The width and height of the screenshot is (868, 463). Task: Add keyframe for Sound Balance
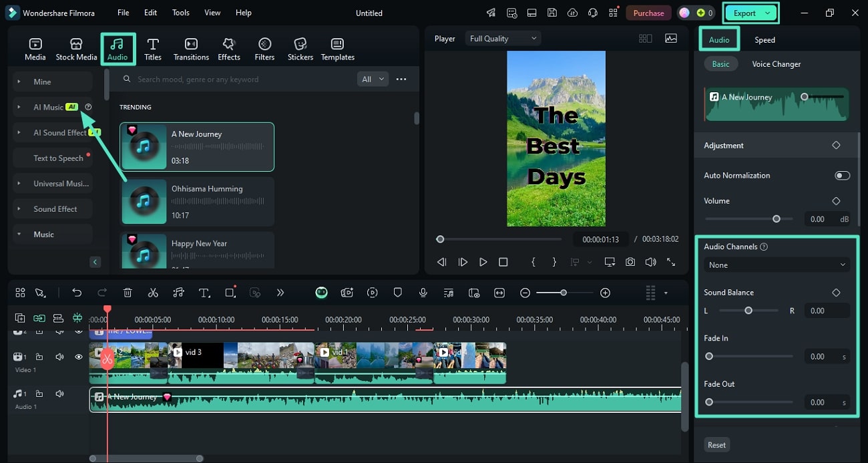(836, 293)
